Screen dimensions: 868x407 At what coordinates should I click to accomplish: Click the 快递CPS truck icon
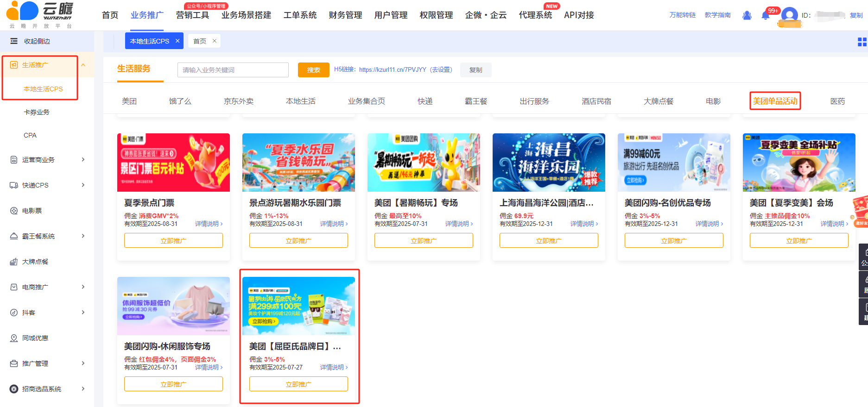pos(14,185)
